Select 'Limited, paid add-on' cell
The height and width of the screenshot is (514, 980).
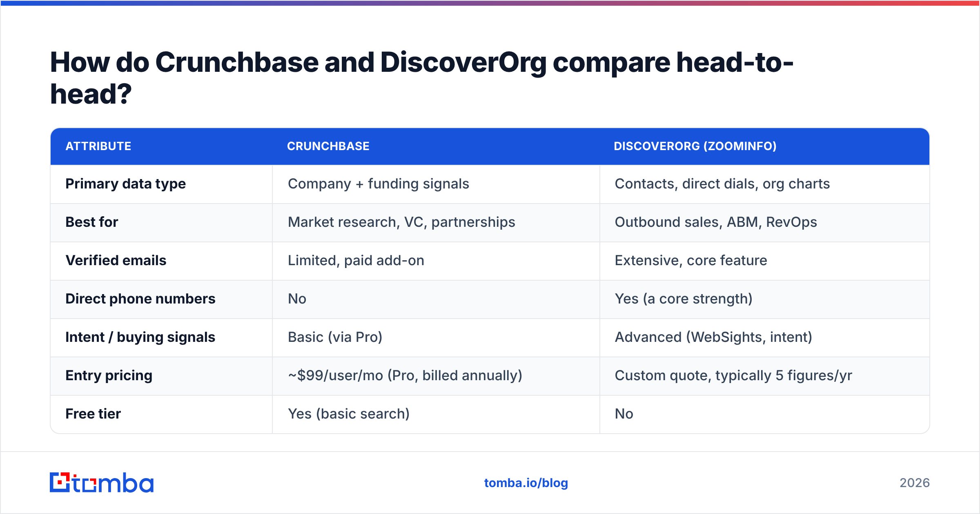tap(356, 261)
